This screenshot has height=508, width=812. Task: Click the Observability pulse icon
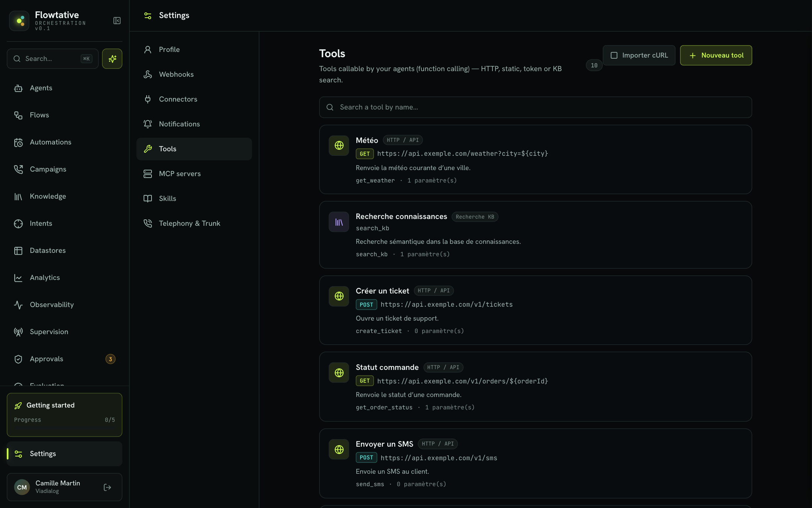tap(18, 305)
